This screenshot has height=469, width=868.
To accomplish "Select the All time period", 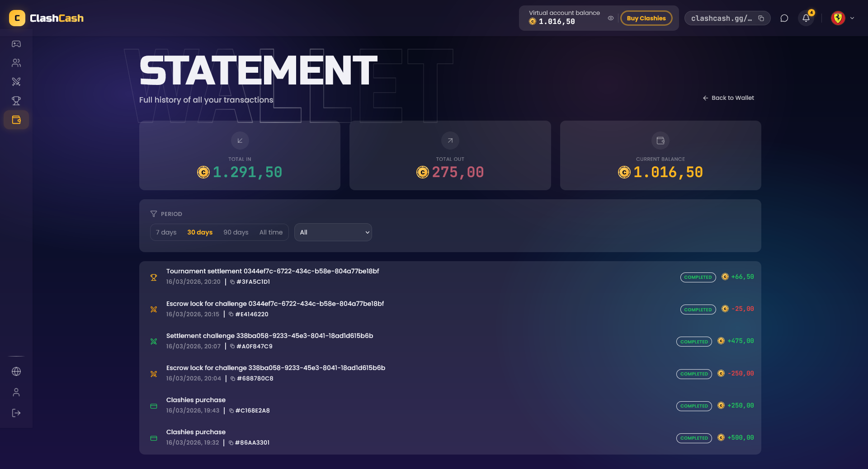I will click(271, 232).
